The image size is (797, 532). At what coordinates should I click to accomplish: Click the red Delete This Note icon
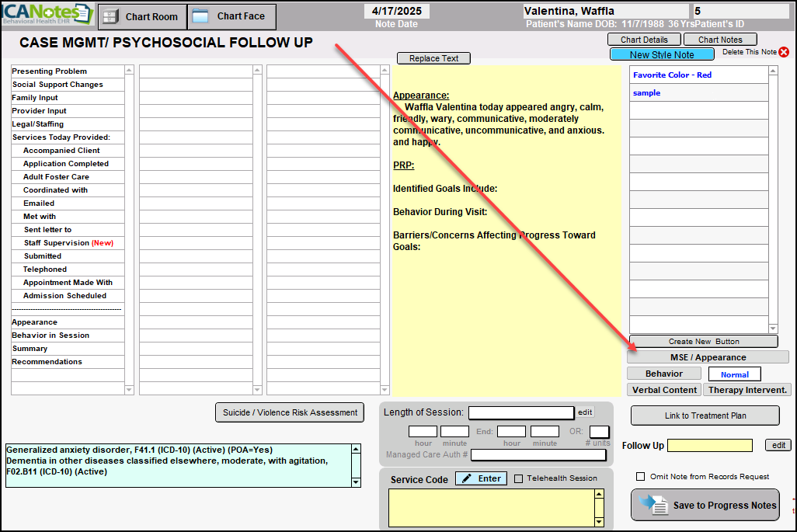(x=783, y=52)
